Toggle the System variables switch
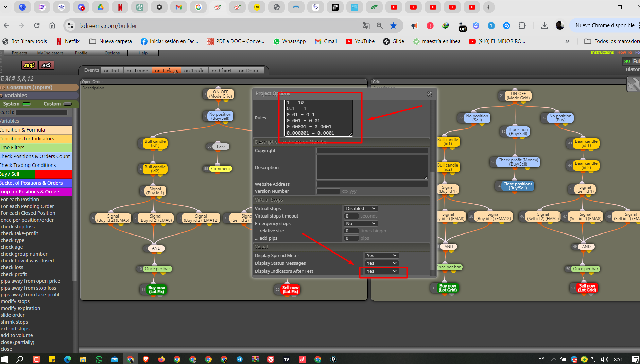The width and height of the screenshot is (640, 364). [x=26, y=104]
